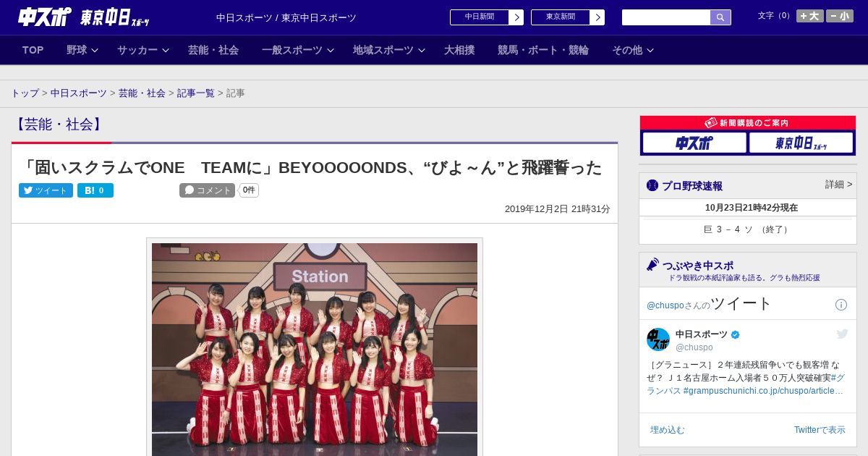The height and width of the screenshot is (456, 868).
Task: Open the 東京新聞 link button
Action: coord(568,17)
